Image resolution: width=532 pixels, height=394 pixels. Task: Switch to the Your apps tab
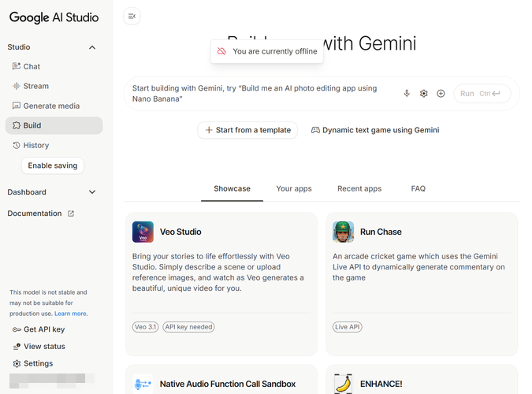pos(294,189)
